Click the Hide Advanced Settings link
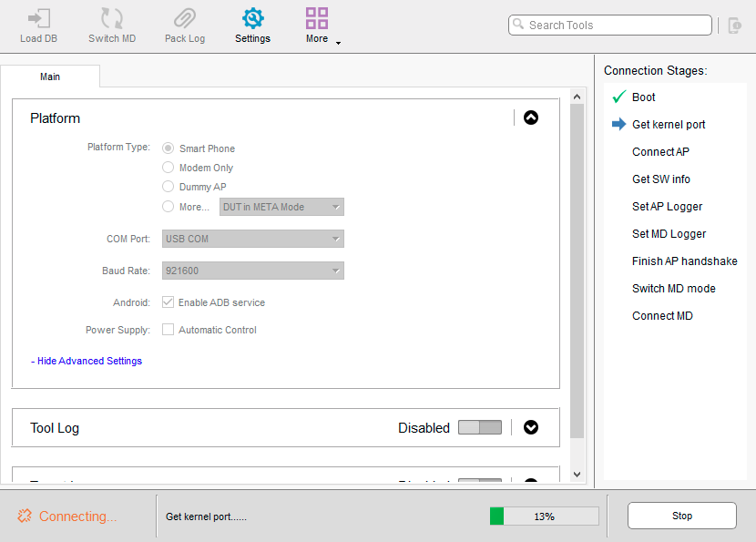Image resolution: width=756 pixels, height=542 pixels. pyautogui.click(x=88, y=361)
